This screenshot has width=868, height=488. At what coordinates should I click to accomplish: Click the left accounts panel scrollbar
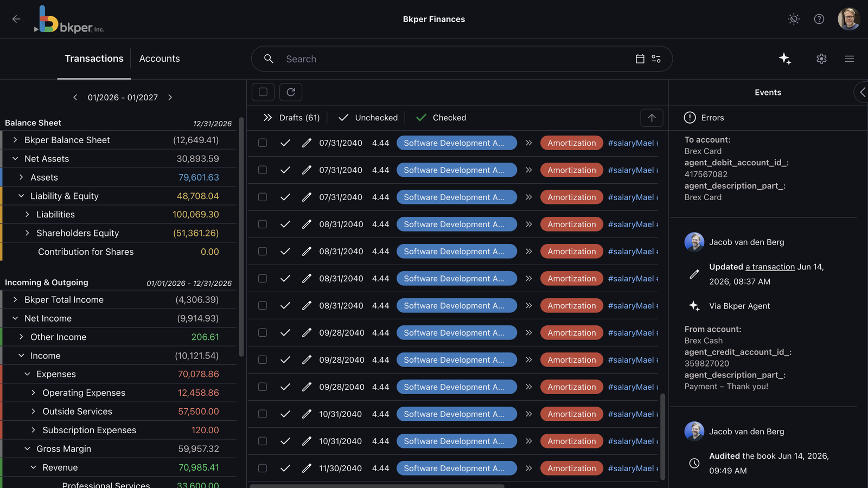point(241,237)
